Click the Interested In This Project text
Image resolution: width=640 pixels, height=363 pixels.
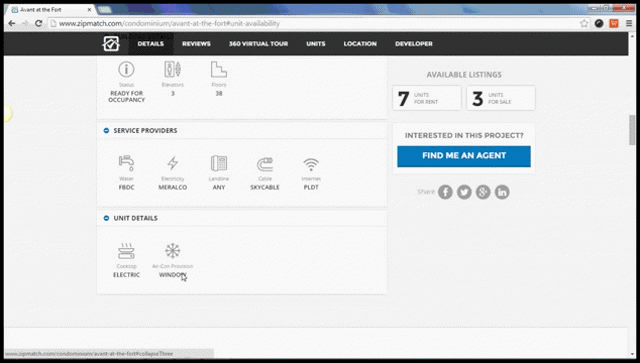pyautogui.click(x=464, y=136)
